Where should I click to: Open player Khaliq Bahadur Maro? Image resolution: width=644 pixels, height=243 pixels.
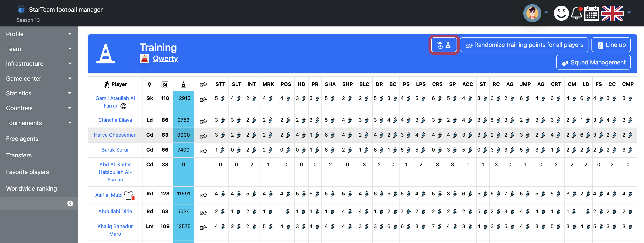coord(115,230)
